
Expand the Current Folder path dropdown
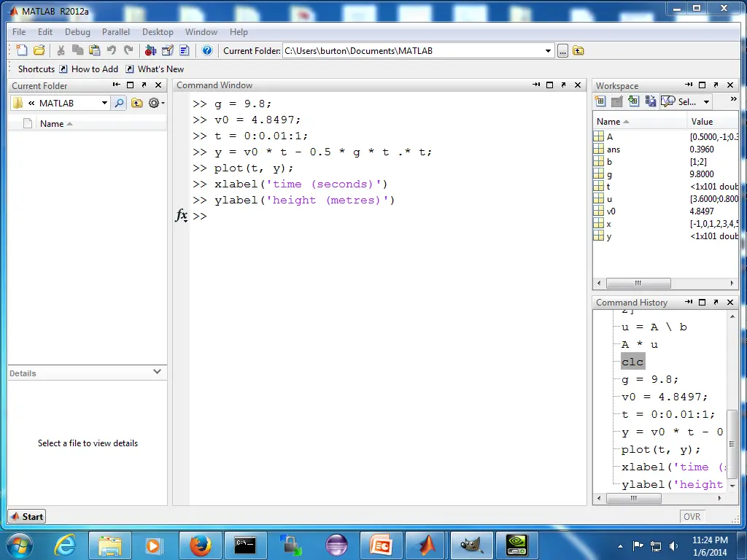pos(549,51)
